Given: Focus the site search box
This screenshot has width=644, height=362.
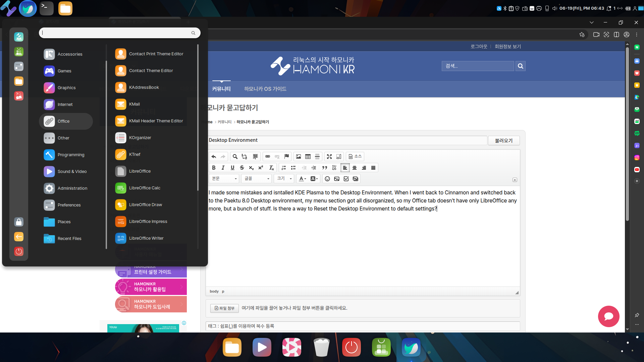Looking at the screenshot, I should tap(478, 66).
